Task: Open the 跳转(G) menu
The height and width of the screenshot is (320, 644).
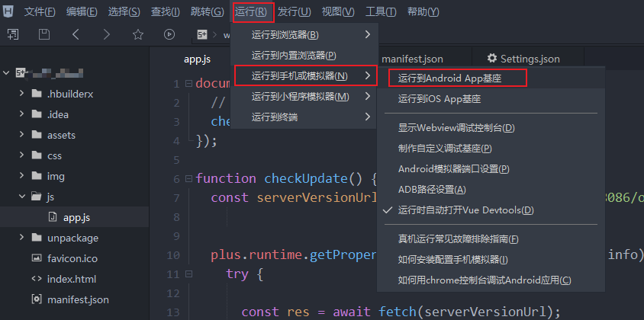Action: pos(208,12)
